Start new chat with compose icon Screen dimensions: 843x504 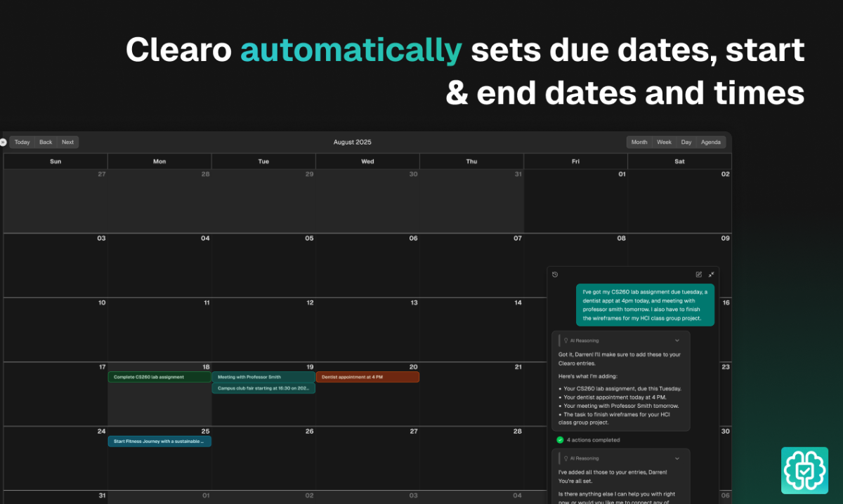698,274
